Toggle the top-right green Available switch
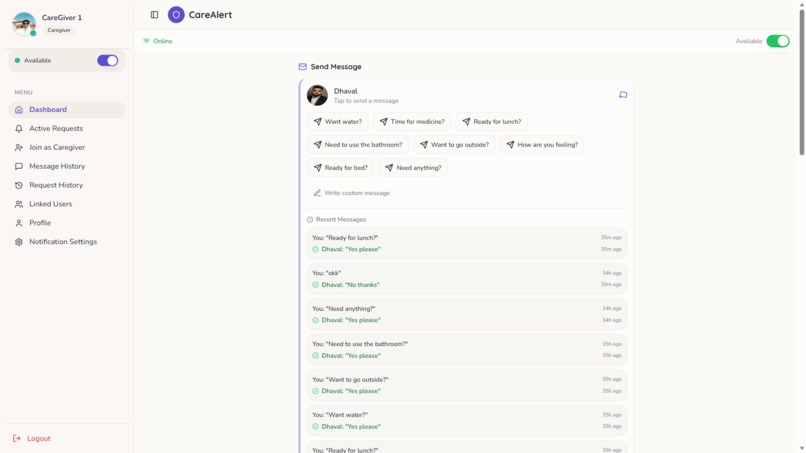The image size is (806, 453). (x=778, y=41)
